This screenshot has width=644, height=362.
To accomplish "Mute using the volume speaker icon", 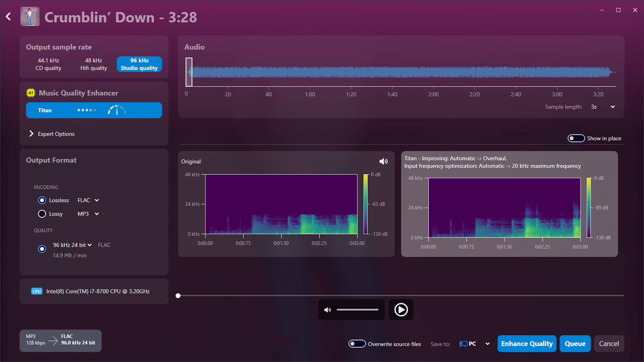I will [x=328, y=310].
